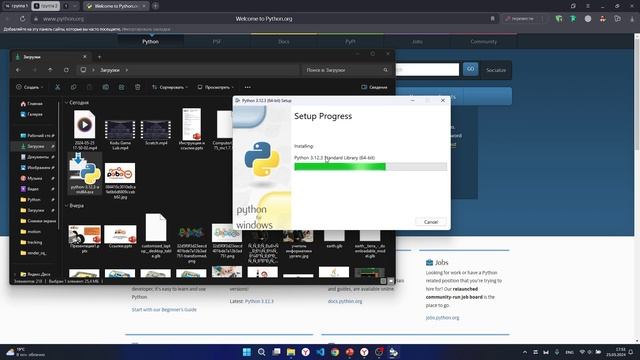Select the python-3.12.3-amd64.exe file
Viewport: 640px width, 360px height.
tap(84, 173)
